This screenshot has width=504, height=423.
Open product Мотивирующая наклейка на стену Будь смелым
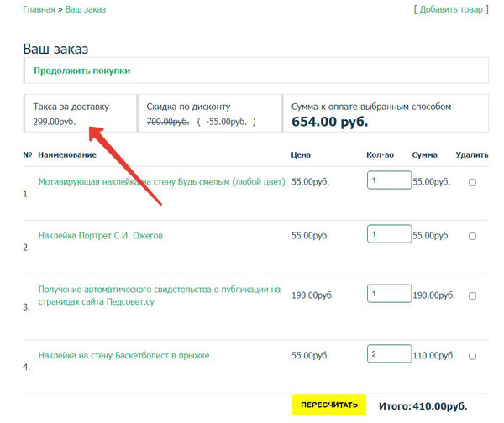coord(161,181)
